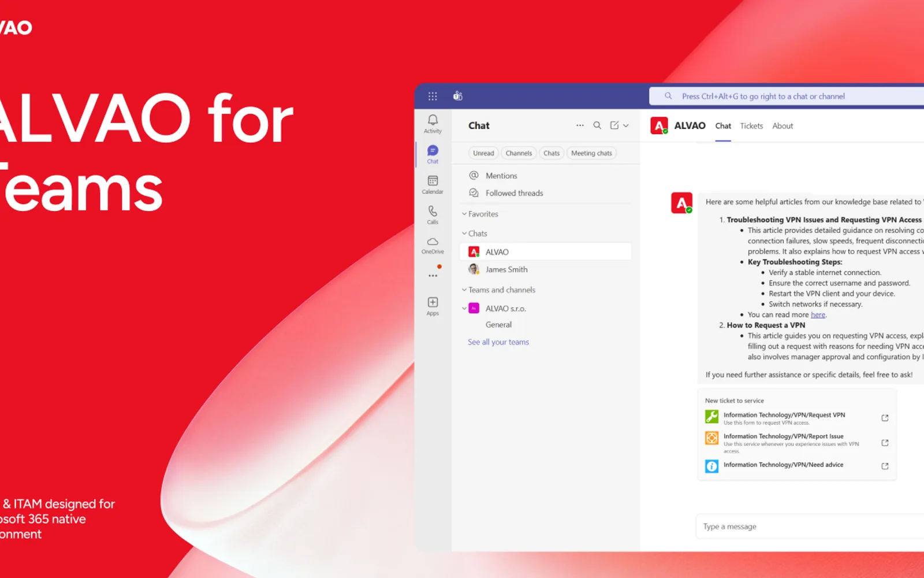Open Report Issue external link icon
The height and width of the screenshot is (578, 924).
pyautogui.click(x=885, y=443)
